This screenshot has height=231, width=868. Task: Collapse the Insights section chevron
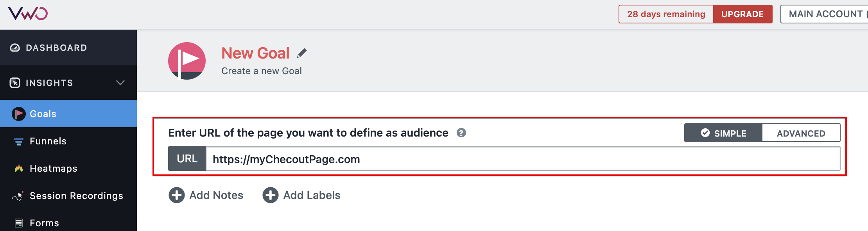pyautogui.click(x=120, y=83)
